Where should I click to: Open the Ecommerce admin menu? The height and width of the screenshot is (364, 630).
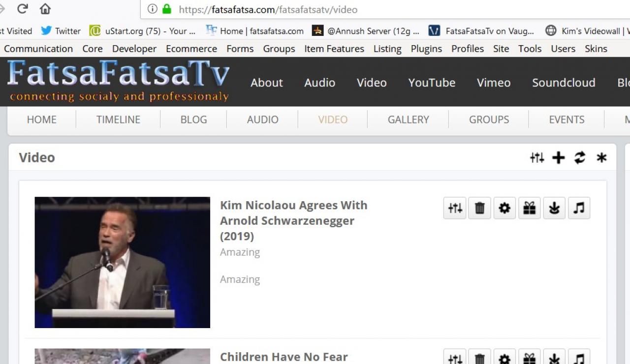click(x=191, y=49)
